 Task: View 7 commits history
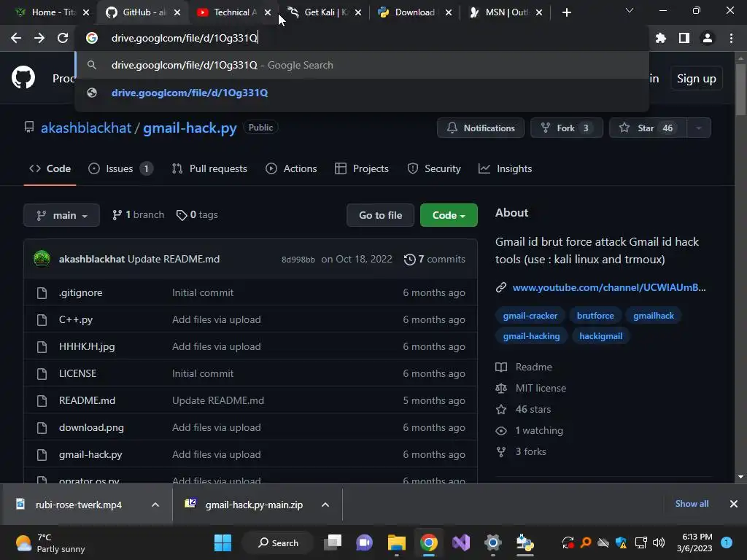coord(435,259)
